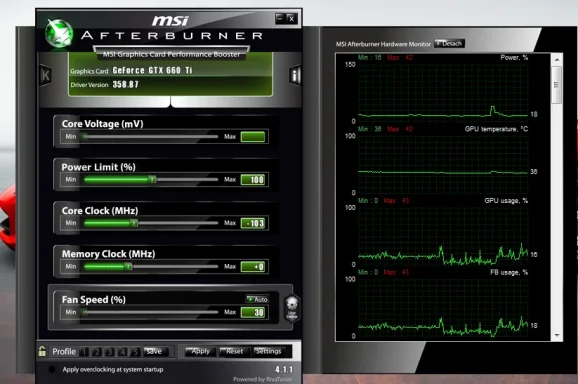Click the Kombustor K button
The height and width of the screenshot is (384, 578).
coord(45,76)
